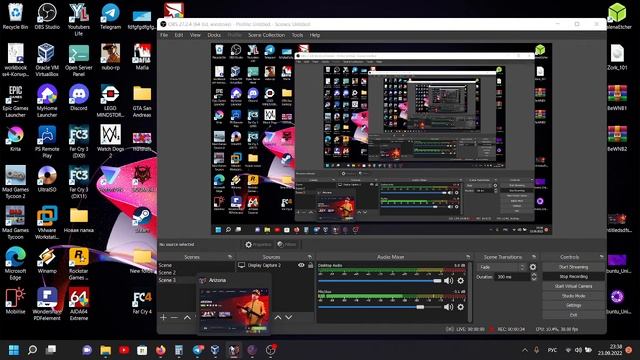Pop out the Scene Transitions dock icon
Screen dimensions: 640x360
(533, 257)
